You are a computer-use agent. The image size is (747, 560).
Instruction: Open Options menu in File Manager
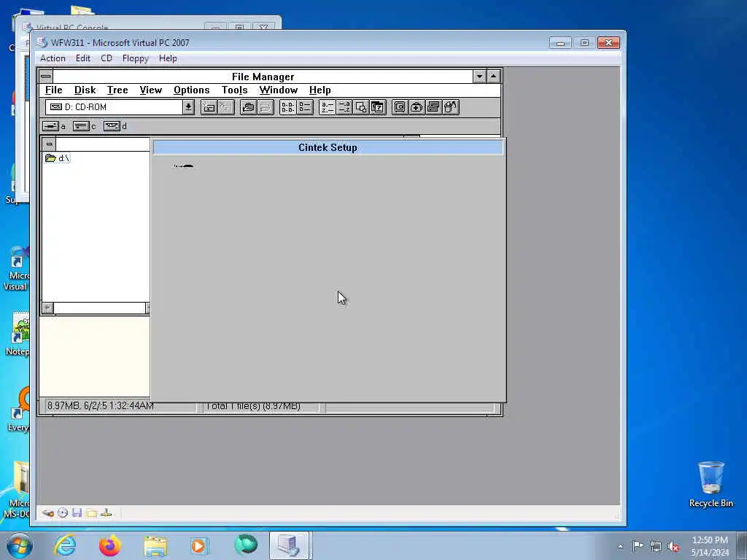(x=192, y=90)
